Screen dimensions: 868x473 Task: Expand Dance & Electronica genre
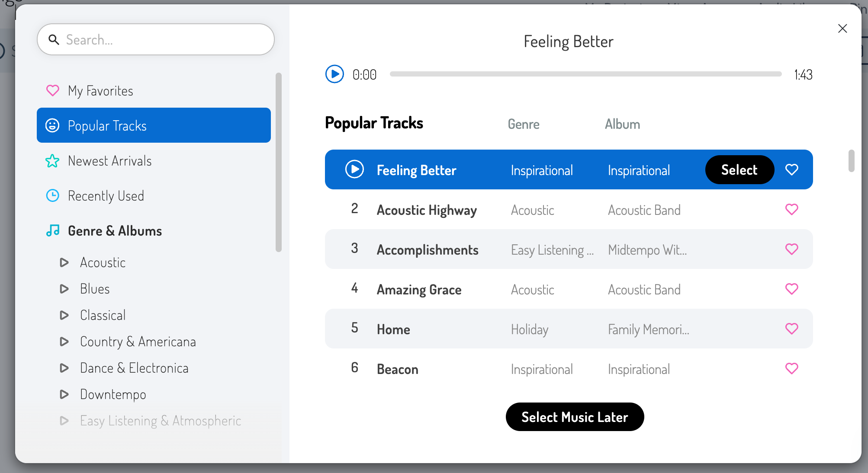[64, 368]
